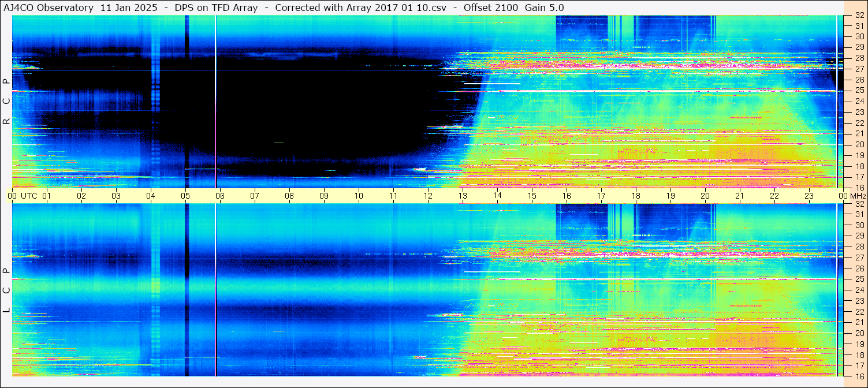Click the vertical 'LCP' label of lower spectrogram
Image resolution: width=868 pixels, height=388 pixels.
[x=7, y=290]
